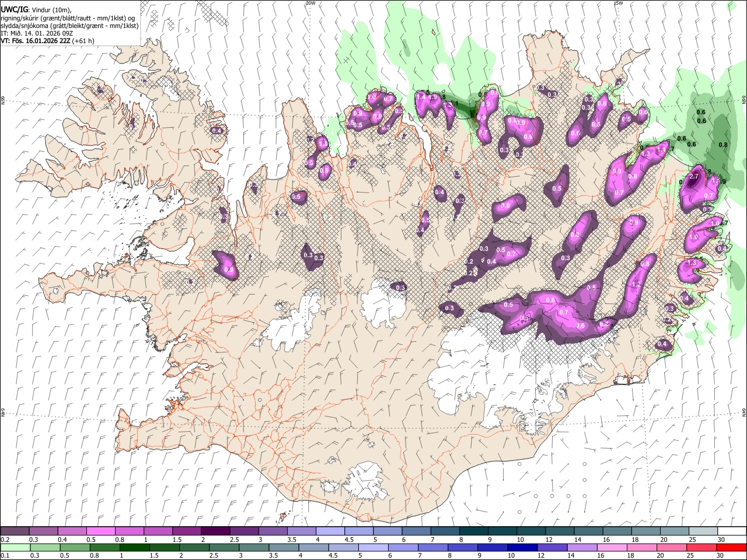
Task: Select bottom-row dark green swatch between 1 and 1.5
Action: coord(134,547)
